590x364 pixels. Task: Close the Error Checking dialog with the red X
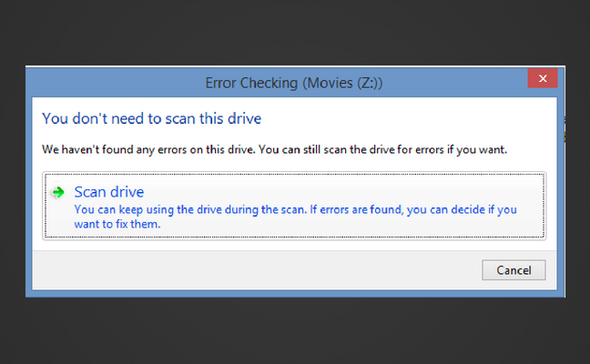pos(543,78)
